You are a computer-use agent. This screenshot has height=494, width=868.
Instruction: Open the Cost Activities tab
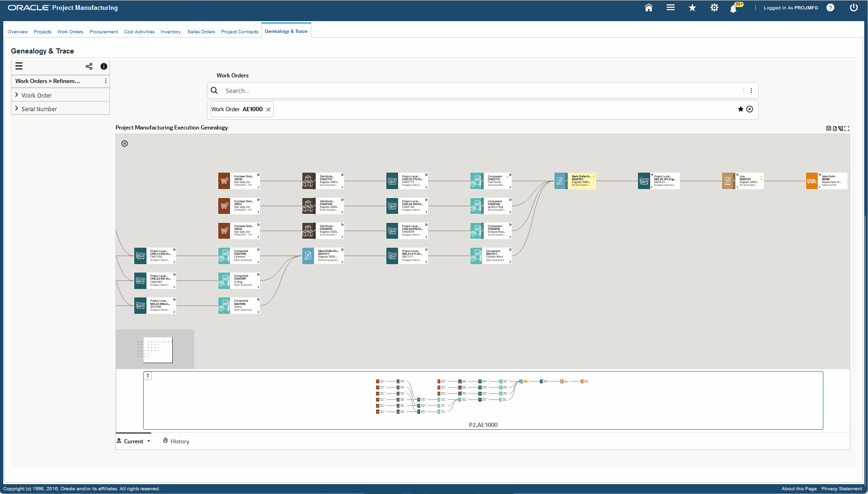click(139, 32)
